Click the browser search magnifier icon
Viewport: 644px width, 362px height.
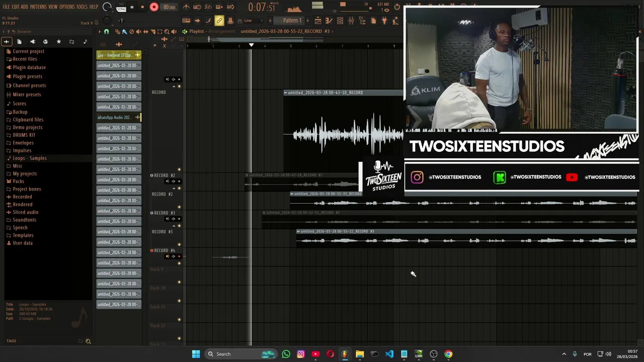pos(88,341)
